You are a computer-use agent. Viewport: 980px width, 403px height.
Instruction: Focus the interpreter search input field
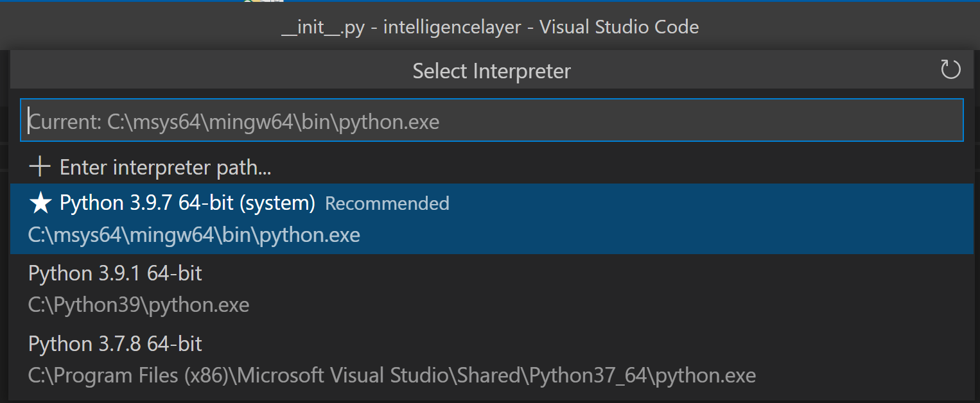click(x=492, y=120)
